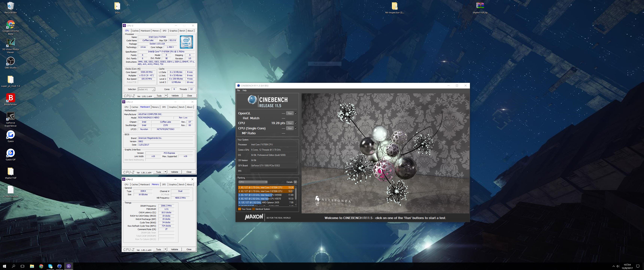Click Validate in top CPU-Z window
The width and height of the screenshot is (644, 270).
175,96
